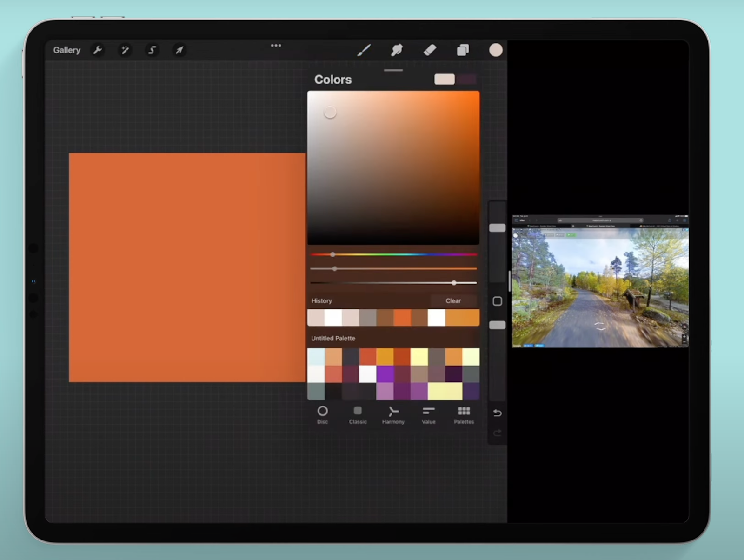Click the picker reticle in the color square
This screenshot has height=560, width=744.
coord(330,112)
